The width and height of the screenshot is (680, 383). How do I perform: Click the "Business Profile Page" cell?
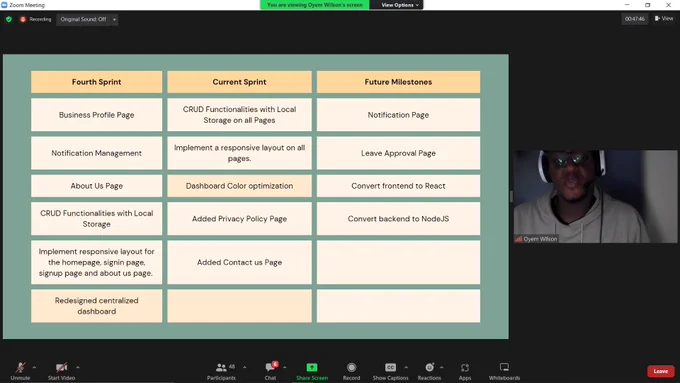point(96,115)
